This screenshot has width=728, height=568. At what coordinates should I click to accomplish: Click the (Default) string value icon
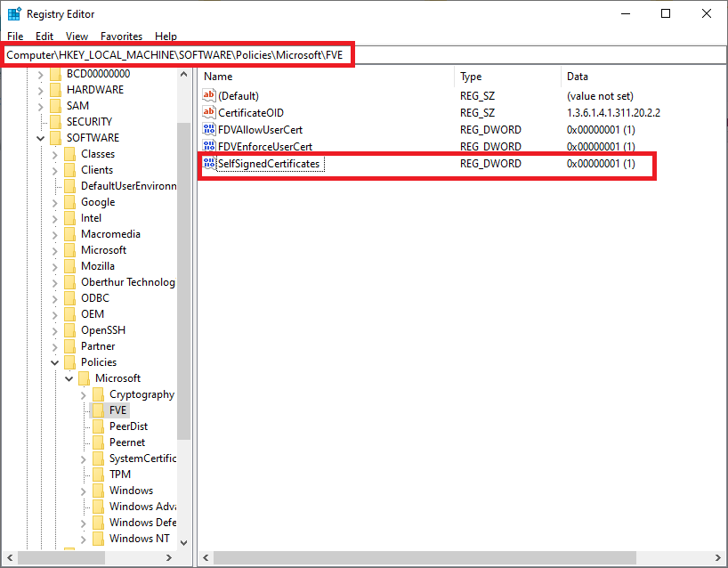click(x=209, y=95)
